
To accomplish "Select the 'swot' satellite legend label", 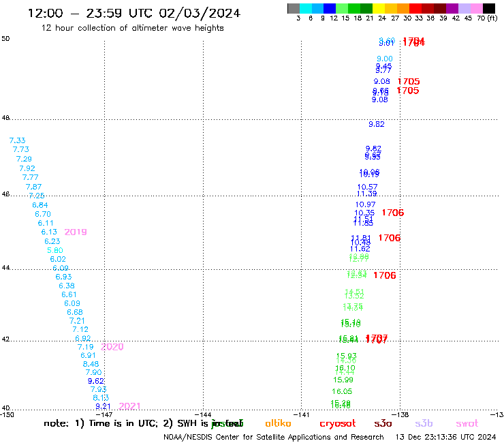I will coord(467,424).
